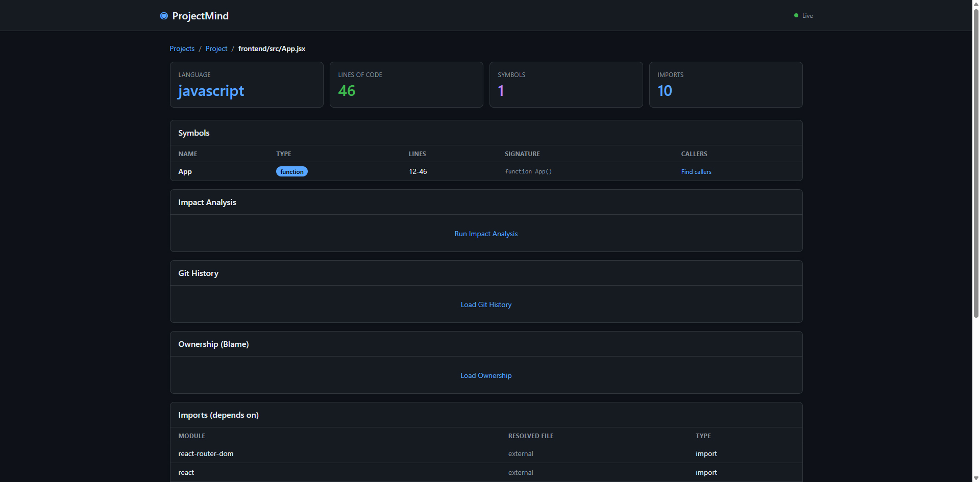Select the App symbol name
This screenshot has height=482, width=980.
click(185, 172)
